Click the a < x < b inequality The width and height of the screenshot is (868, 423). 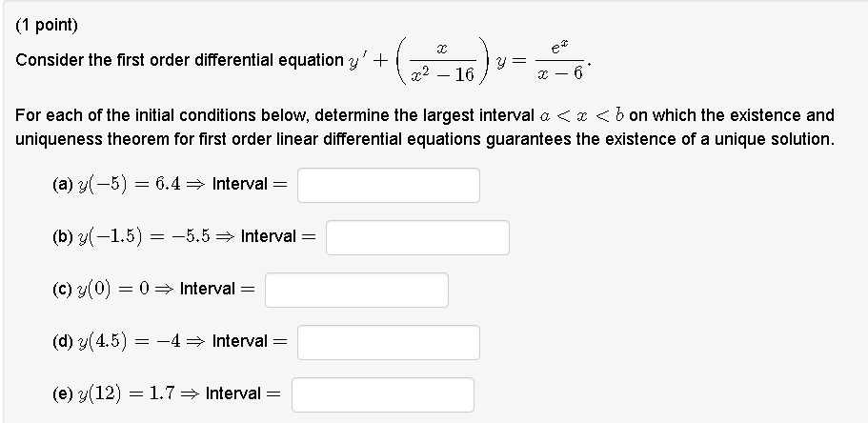coord(581,115)
